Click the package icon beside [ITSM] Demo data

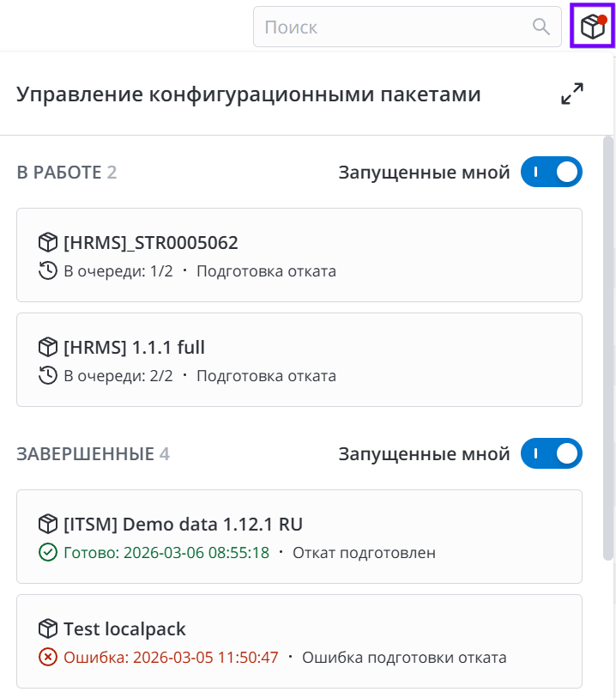pyautogui.click(x=48, y=525)
